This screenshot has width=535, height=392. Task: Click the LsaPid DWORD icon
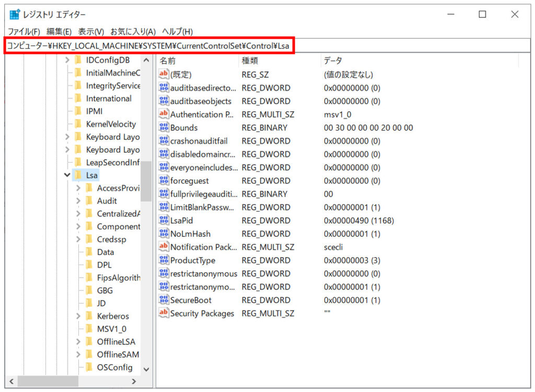[x=164, y=220]
